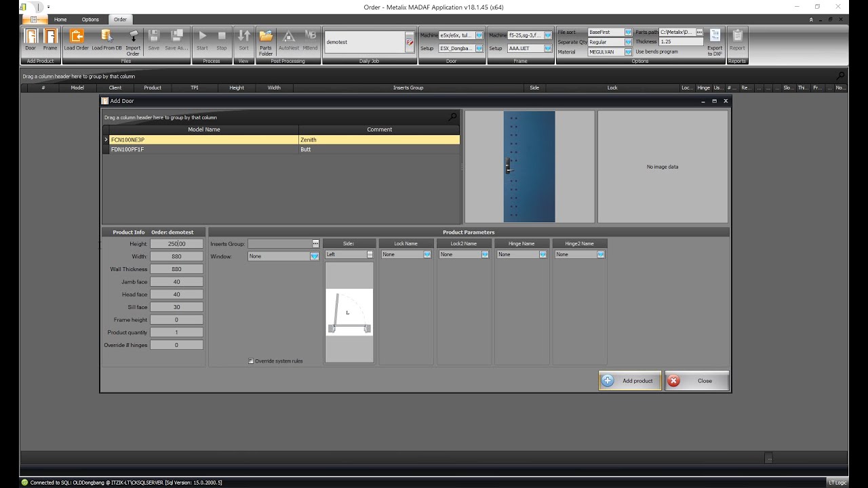Click the Inserts Group column header
The width and height of the screenshot is (868, 488).
408,87
